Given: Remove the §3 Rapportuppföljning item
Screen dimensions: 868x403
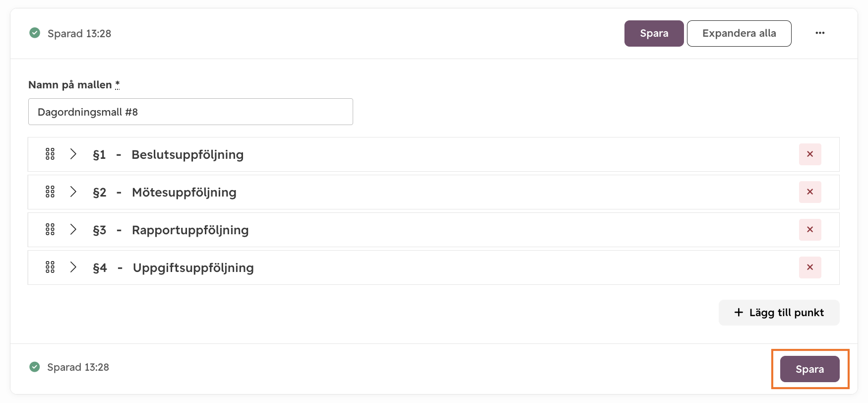Looking at the screenshot, I should (810, 230).
